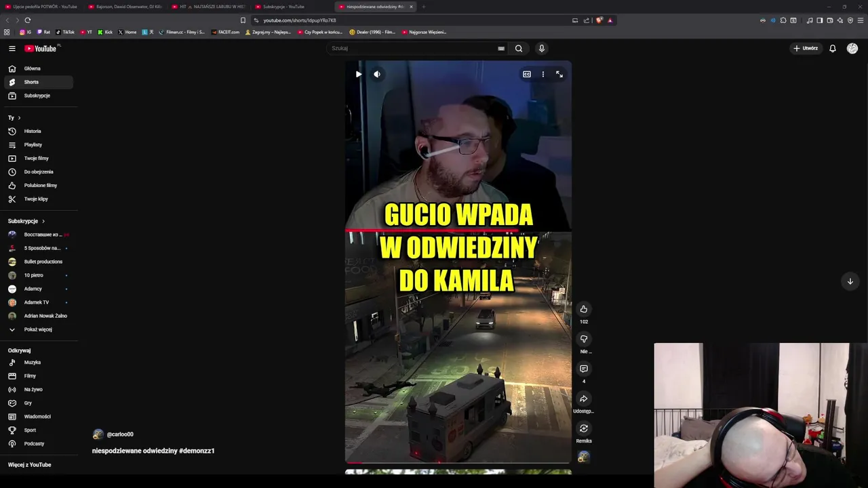Expand subscriptions with Pokaż więcej
Image resolution: width=868 pixels, height=488 pixels.
tap(38, 329)
